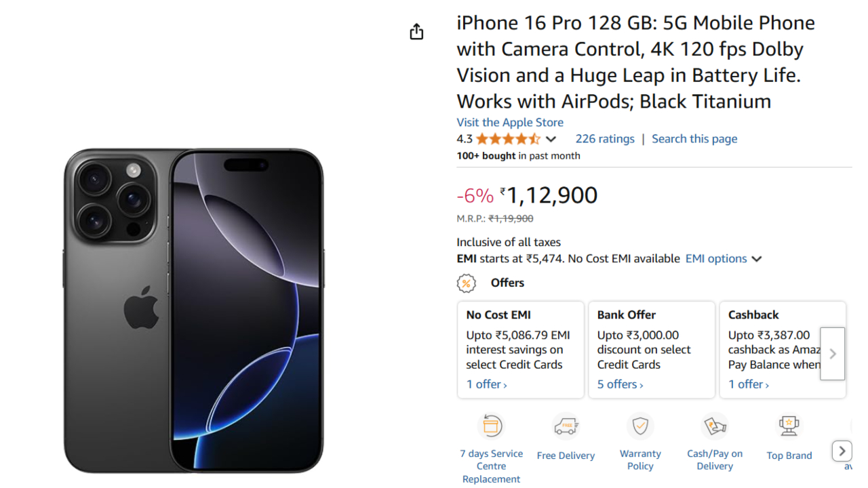Click the Top Brand trophy icon
868x488 pixels.
point(789,426)
